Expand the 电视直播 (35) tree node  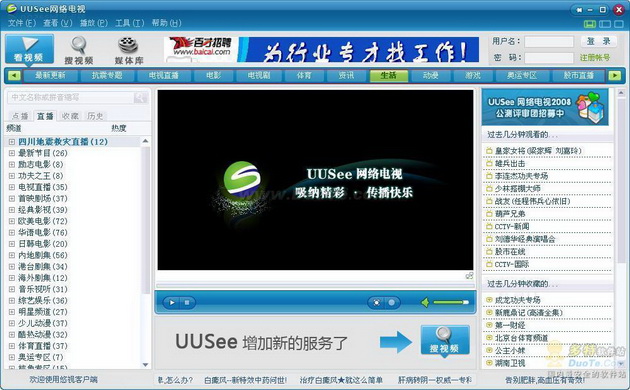(x=12, y=187)
